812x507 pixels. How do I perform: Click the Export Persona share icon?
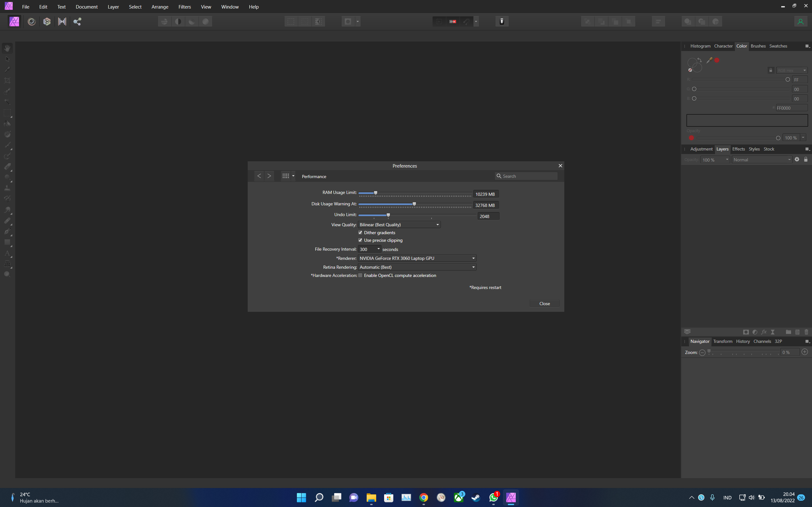click(77, 22)
